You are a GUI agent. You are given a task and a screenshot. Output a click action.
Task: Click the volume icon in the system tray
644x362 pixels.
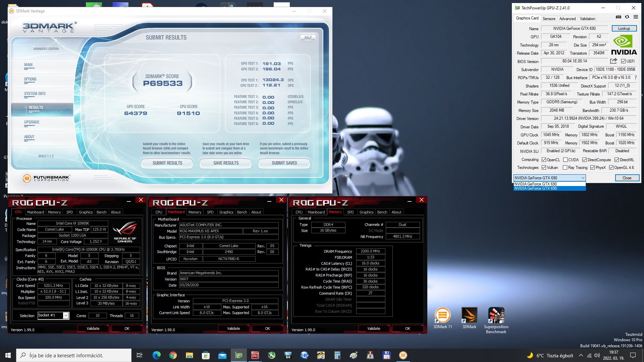tap(597, 355)
